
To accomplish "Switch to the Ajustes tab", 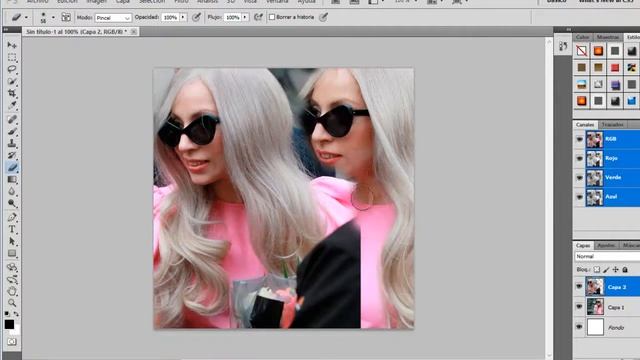I will click(606, 245).
